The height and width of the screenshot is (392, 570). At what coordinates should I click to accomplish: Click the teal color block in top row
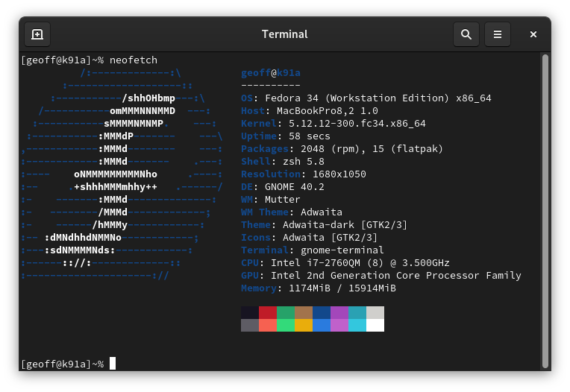click(357, 312)
